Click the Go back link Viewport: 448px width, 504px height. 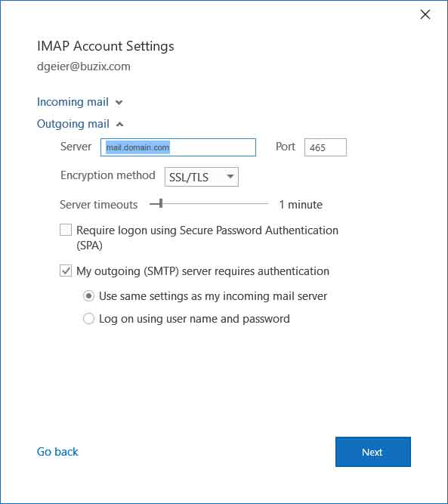57,452
